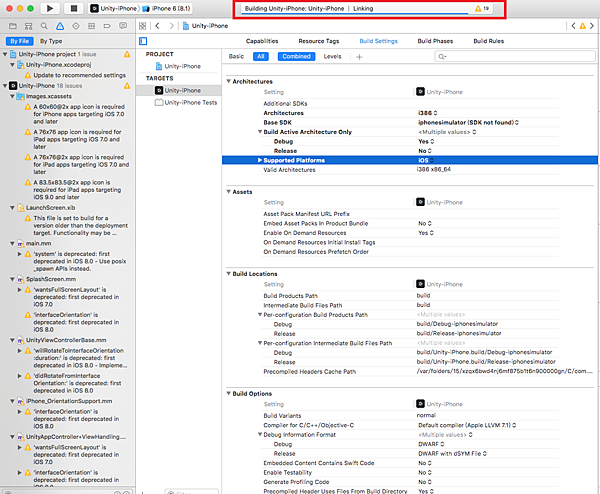Click the Build Variants normal value

coord(426,416)
